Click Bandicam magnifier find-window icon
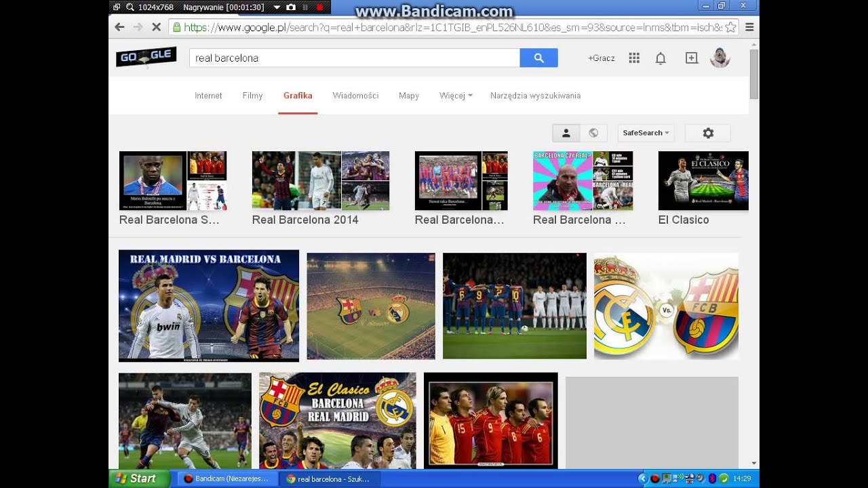Image resolution: width=868 pixels, height=488 pixels. 130,7
